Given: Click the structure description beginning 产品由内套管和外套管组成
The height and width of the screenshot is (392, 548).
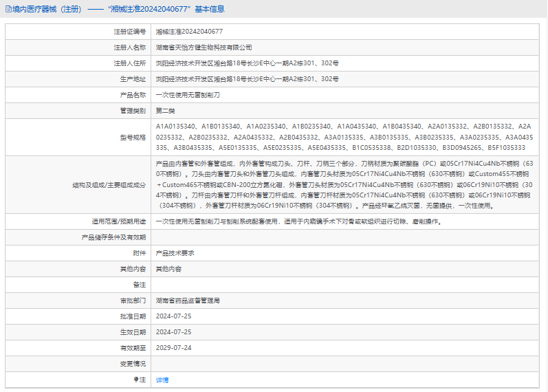Looking at the screenshot, I should click(344, 184).
